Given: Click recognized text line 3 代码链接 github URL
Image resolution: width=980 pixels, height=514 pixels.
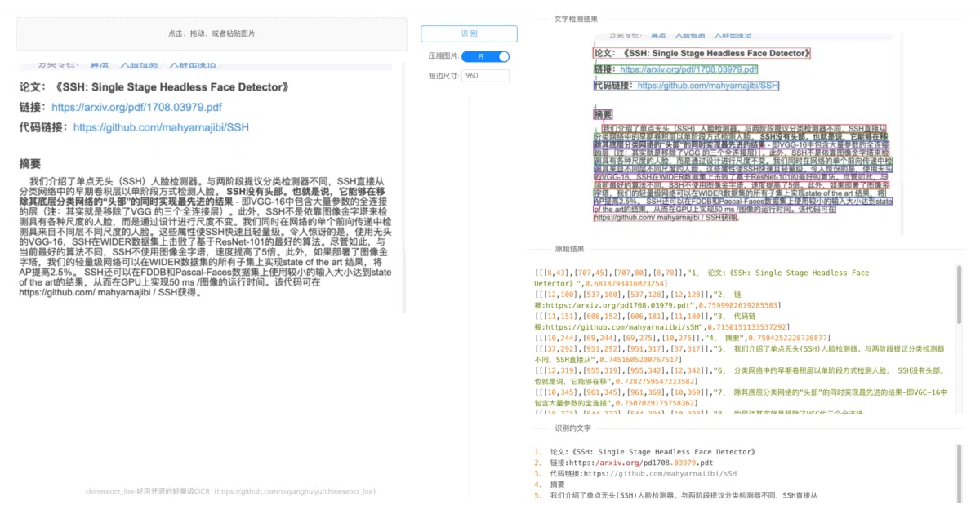Looking at the screenshot, I should (635, 473).
